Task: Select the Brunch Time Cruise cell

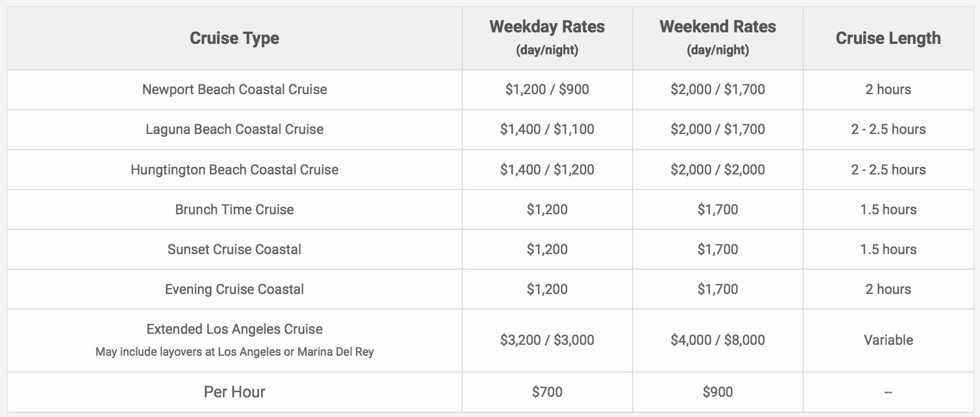Action: coord(234,210)
